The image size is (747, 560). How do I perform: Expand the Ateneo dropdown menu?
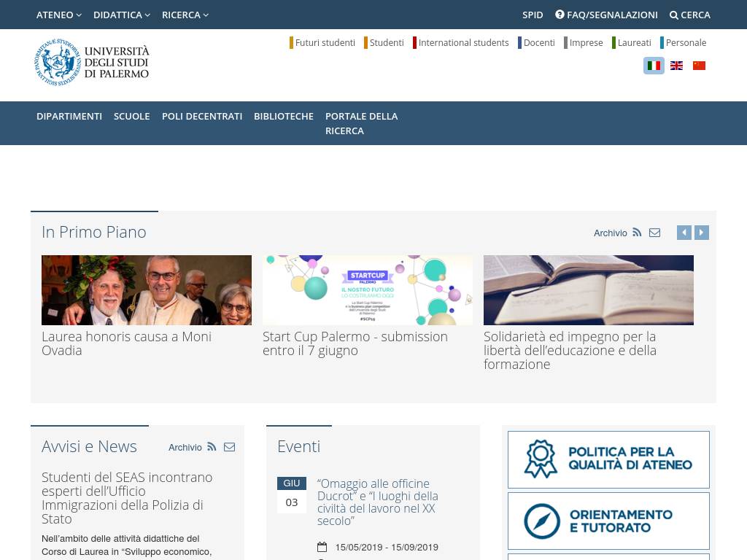point(58,15)
